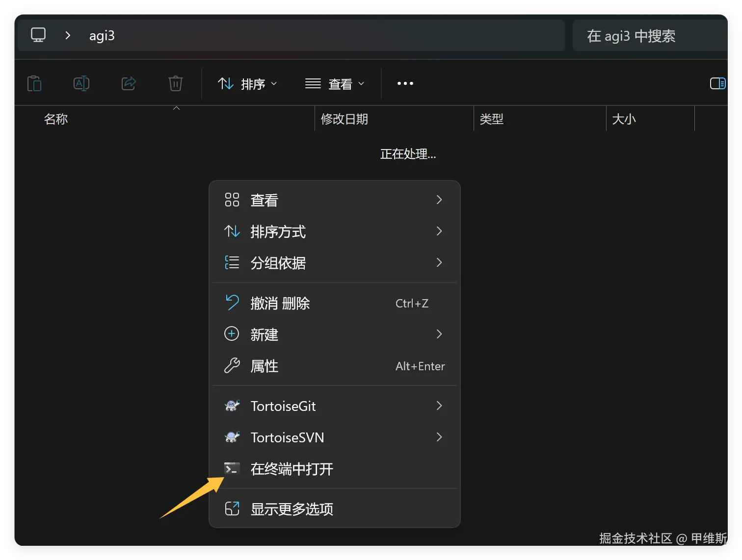Expand the chevron on the 新建 row
This screenshot has height=560, width=742.
coord(439,334)
